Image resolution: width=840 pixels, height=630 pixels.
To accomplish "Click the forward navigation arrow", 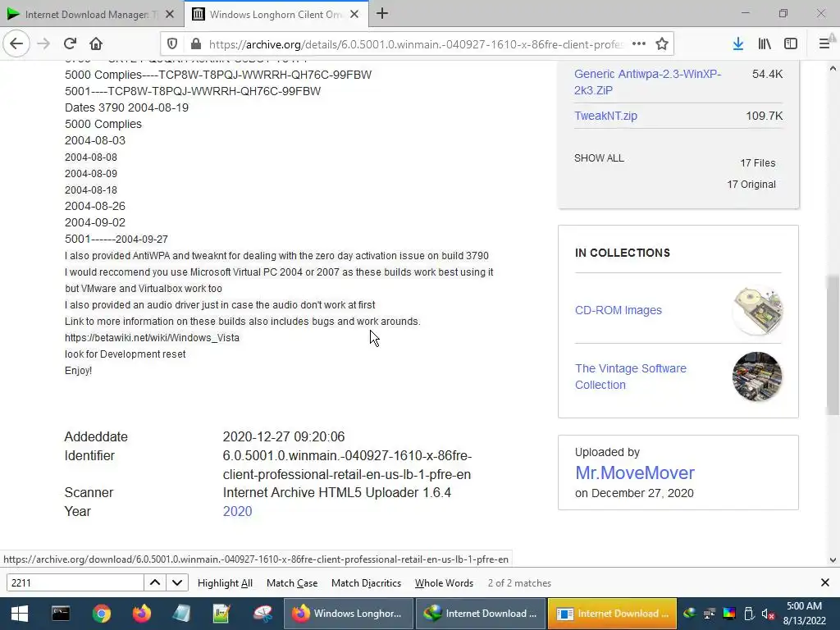I will coord(43,43).
